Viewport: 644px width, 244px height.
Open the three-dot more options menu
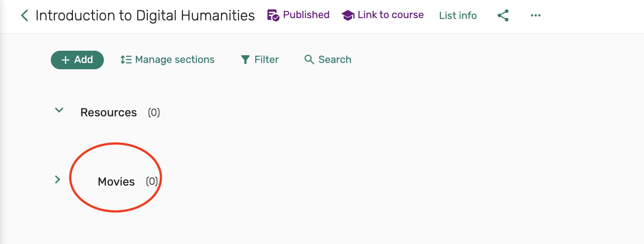click(536, 16)
